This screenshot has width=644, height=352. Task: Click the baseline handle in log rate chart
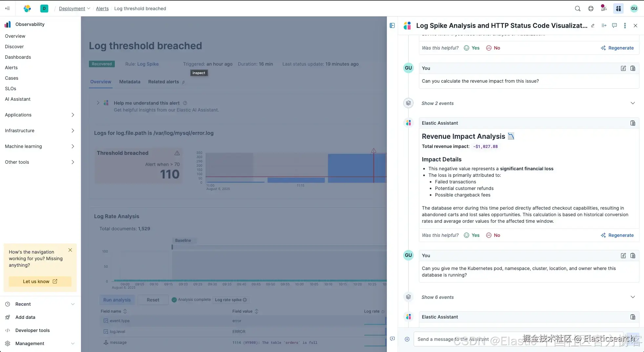point(172,247)
